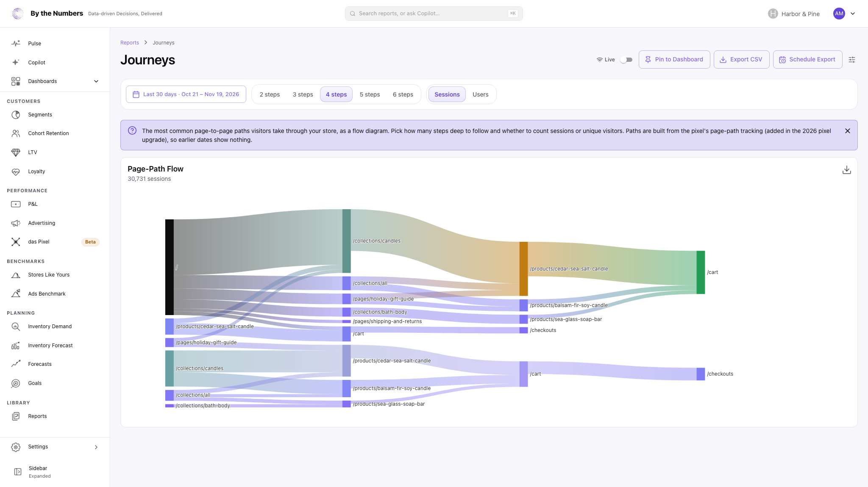The height and width of the screenshot is (487, 868).
Task: Open Reports in Library section
Action: tap(55, 416)
